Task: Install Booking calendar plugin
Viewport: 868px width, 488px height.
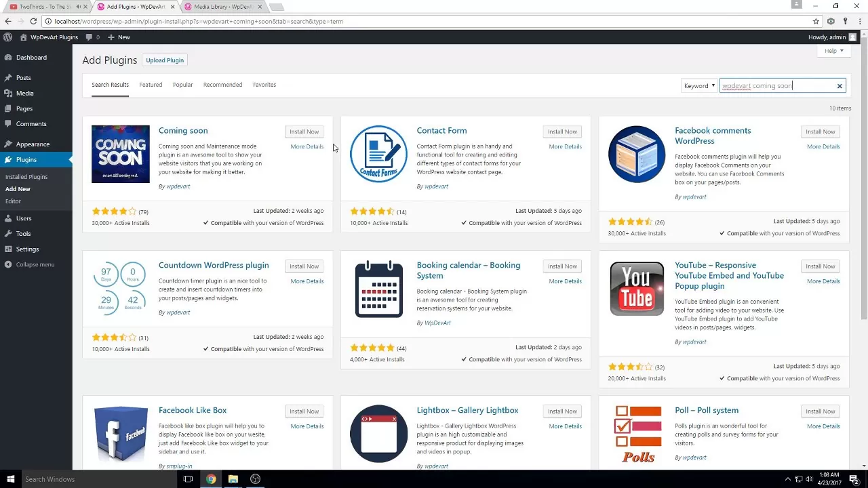Action: 562,266
